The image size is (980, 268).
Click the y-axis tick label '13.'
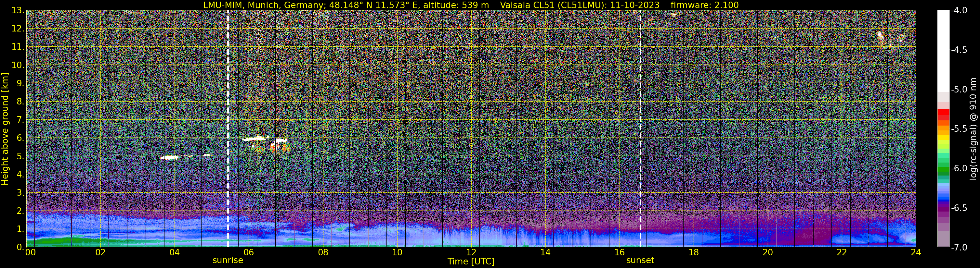[18, 11]
